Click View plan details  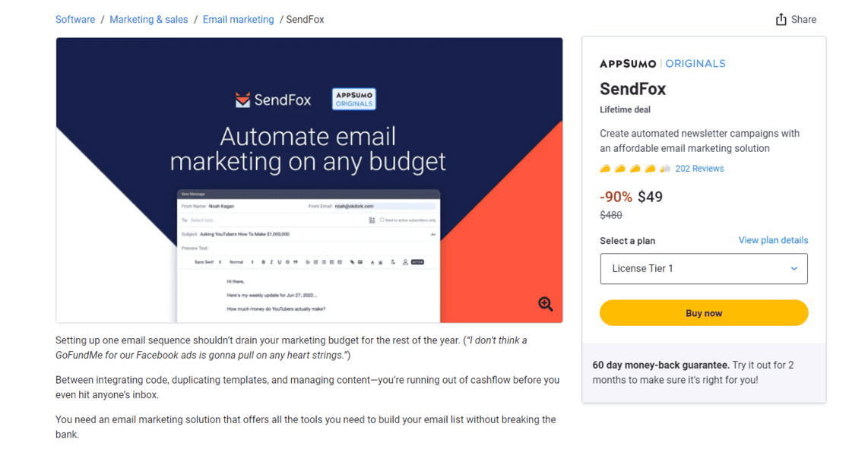click(x=773, y=240)
